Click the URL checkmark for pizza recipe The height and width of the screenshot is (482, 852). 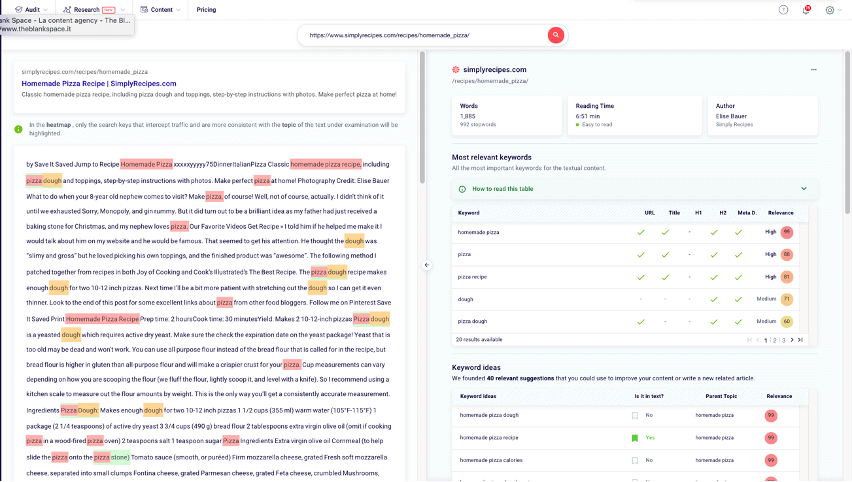(x=641, y=277)
